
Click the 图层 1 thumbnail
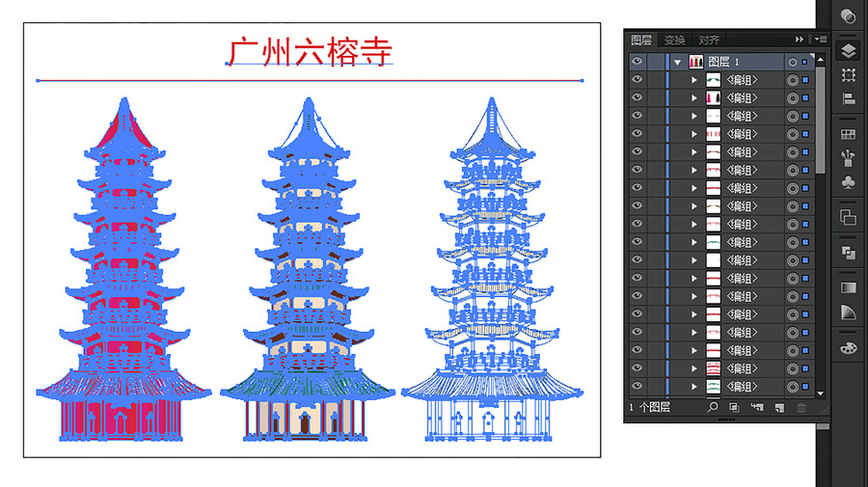point(695,62)
